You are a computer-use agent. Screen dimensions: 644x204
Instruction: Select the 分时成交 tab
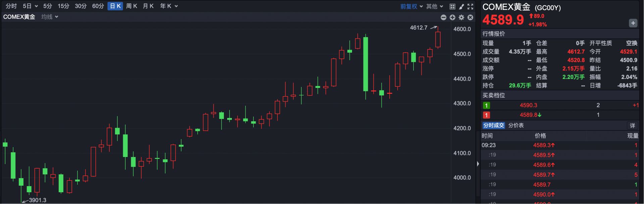tap(494, 125)
